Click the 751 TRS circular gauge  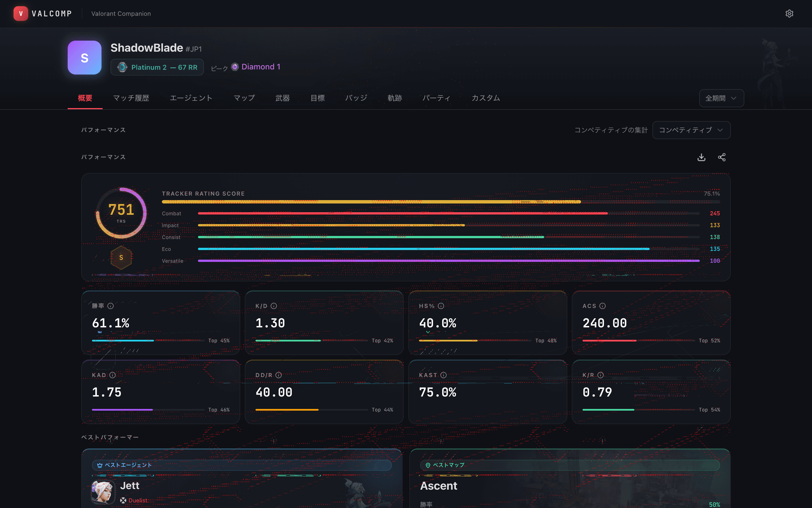click(121, 213)
